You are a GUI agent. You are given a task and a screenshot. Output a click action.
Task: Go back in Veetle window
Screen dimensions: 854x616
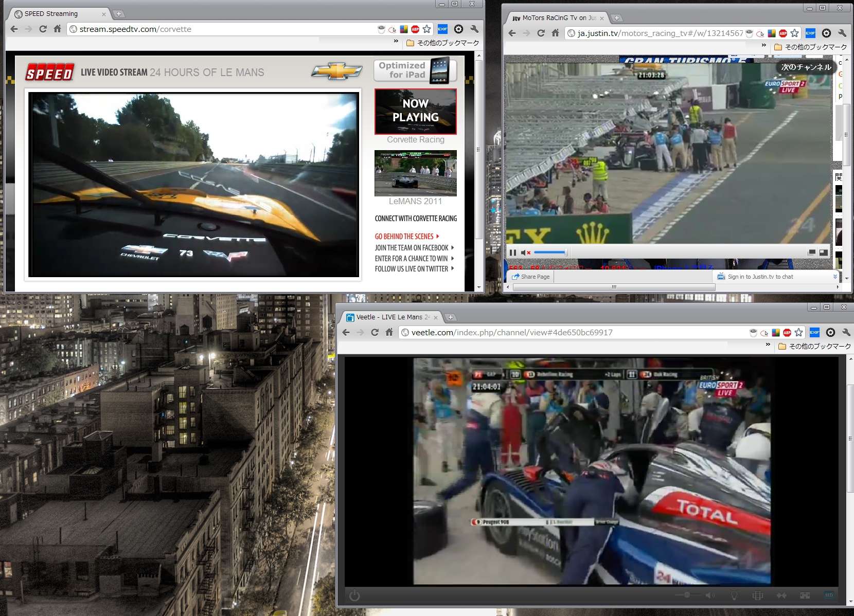tap(346, 333)
